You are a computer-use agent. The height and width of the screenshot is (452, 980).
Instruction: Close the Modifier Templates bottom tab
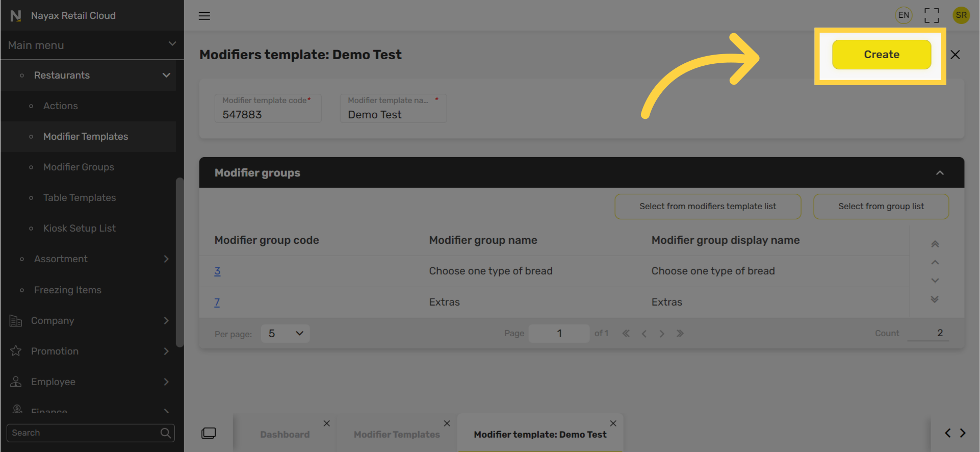click(x=447, y=423)
